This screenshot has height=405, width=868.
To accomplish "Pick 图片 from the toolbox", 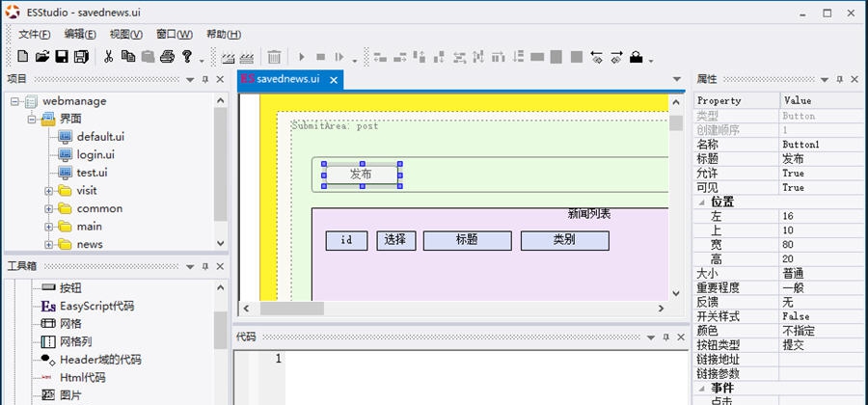I will pos(70,395).
